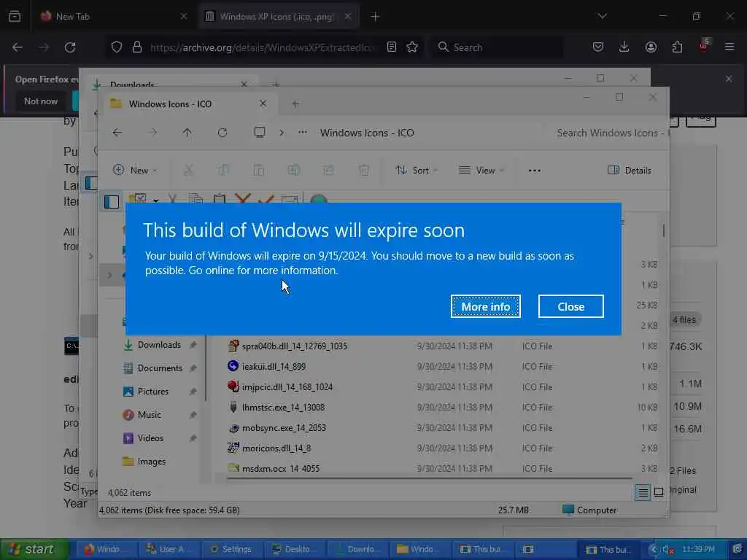Screen dimensions: 747x560
Task: Refresh the Windows Icons - ICO folder
Action: (222, 133)
